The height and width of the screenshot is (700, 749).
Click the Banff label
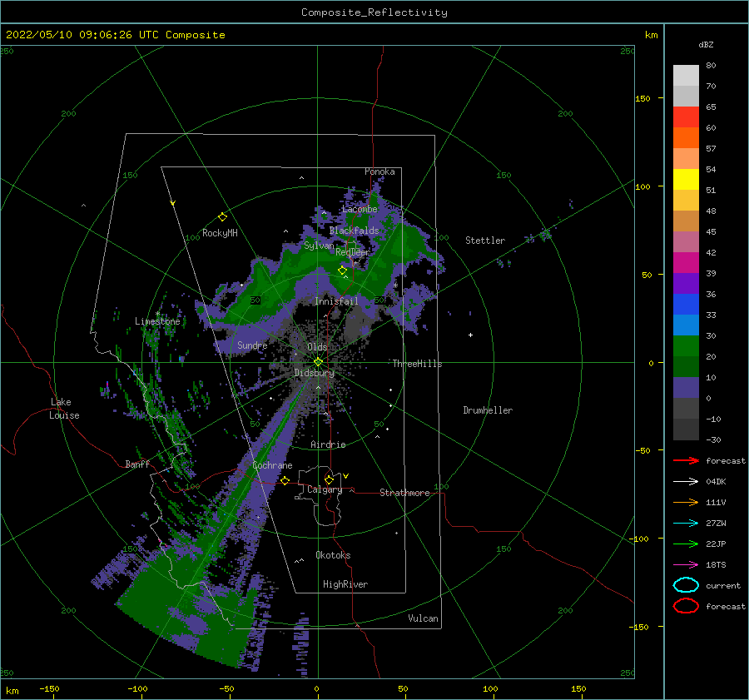coord(137,464)
